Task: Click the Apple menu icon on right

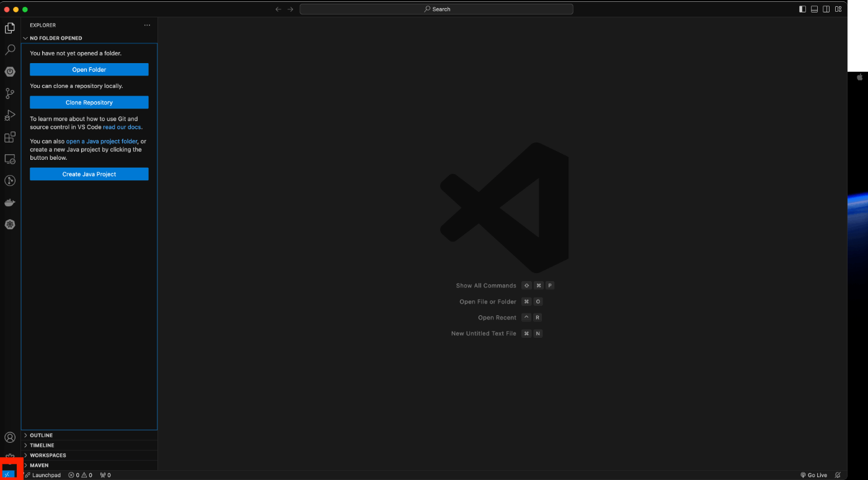Action: coord(860,77)
